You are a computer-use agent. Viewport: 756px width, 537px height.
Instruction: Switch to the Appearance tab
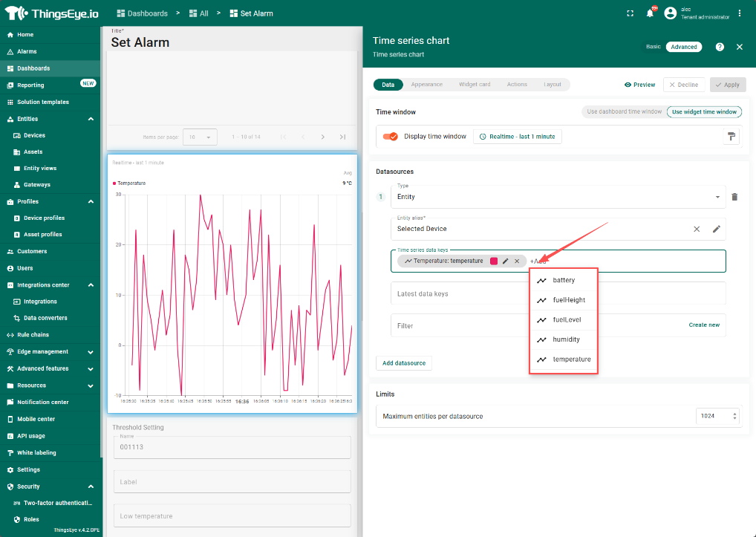coord(426,85)
